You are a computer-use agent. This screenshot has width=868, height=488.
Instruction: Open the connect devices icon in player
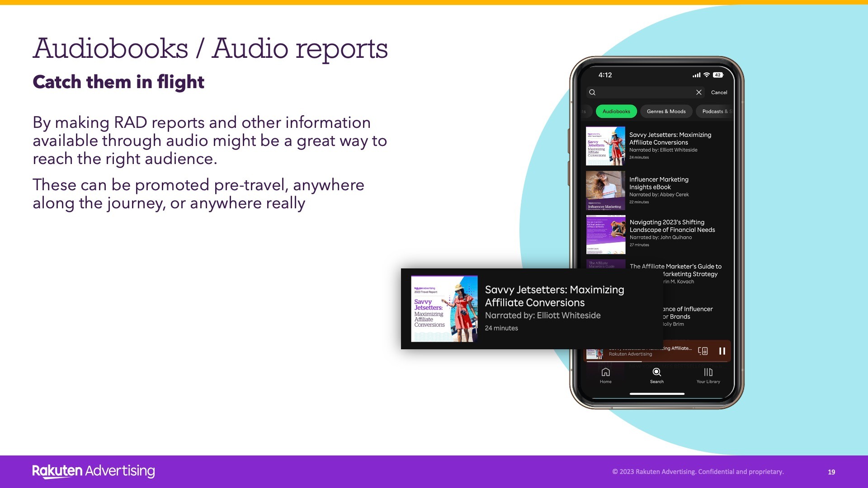703,351
